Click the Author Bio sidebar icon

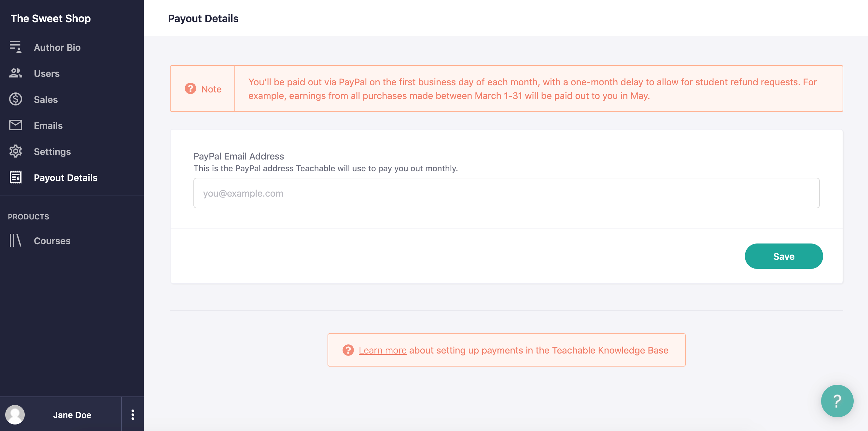16,47
